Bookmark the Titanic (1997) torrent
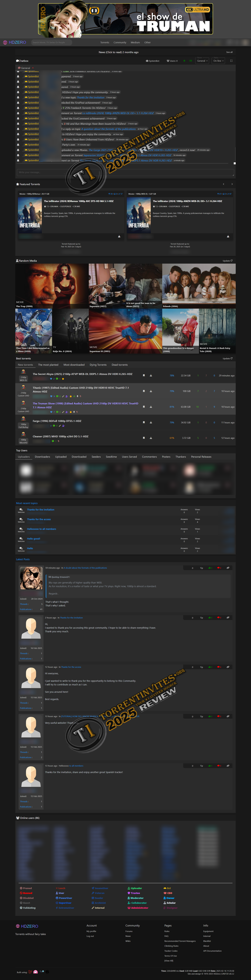The image size is (251, 980). [x=144, y=391]
